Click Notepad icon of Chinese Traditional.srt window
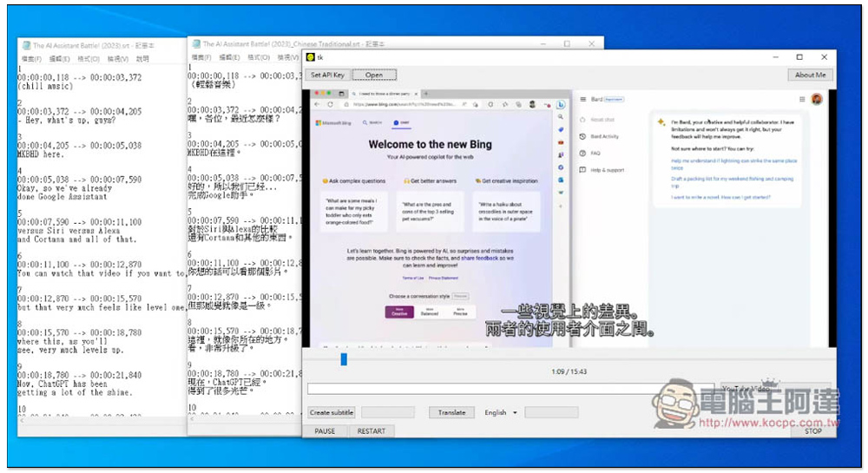868x473 pixels. pos(196,43)
